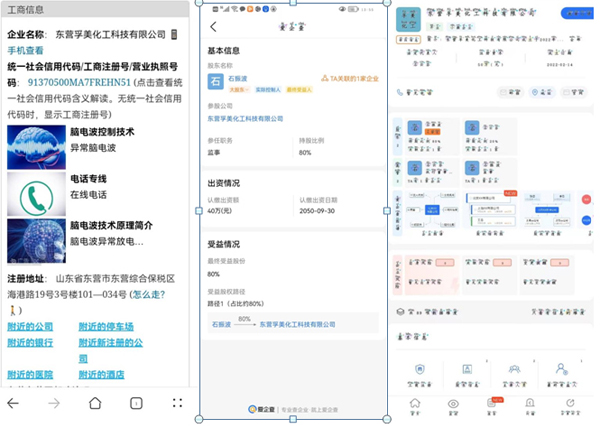Image resolution: width=600 pixels, height=428 pixels.
Task: Open the first equity structure diagram thumbnail
Action: (432, 212)
